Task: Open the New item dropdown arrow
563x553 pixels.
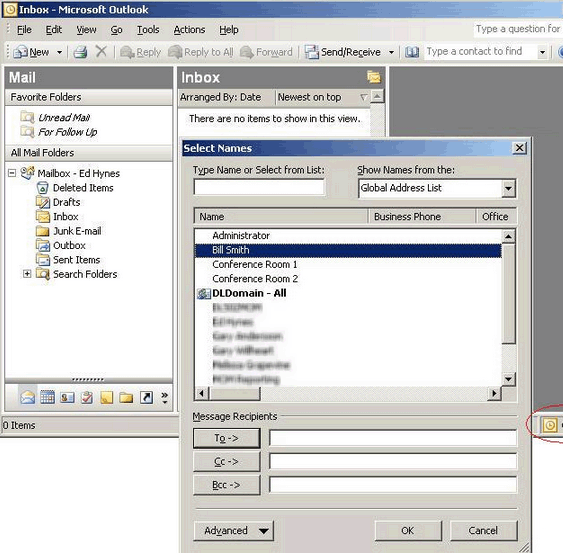Action: (60, 52)
